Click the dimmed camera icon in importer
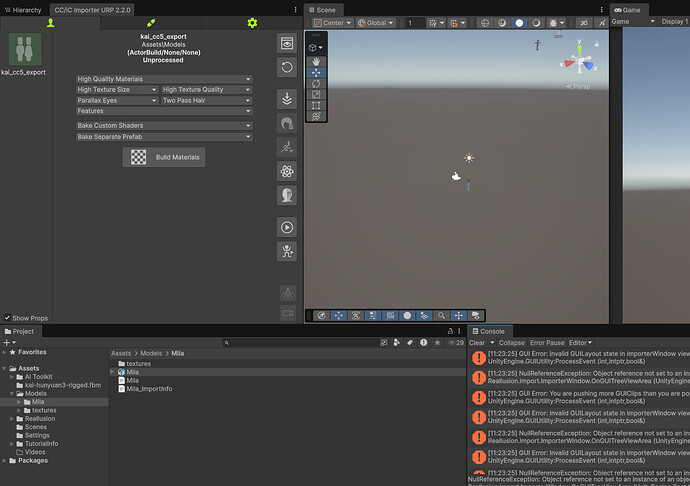 pyautogui.click(x=288, y=313)
